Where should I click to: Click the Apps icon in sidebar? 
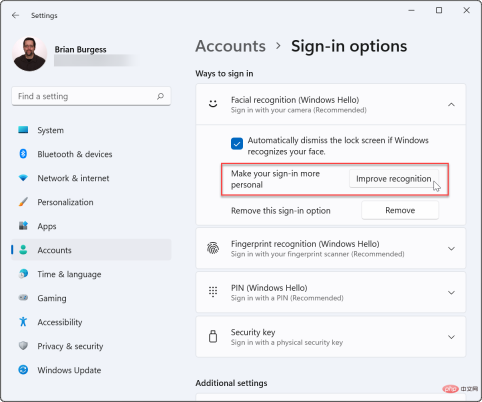click(23, 226)
